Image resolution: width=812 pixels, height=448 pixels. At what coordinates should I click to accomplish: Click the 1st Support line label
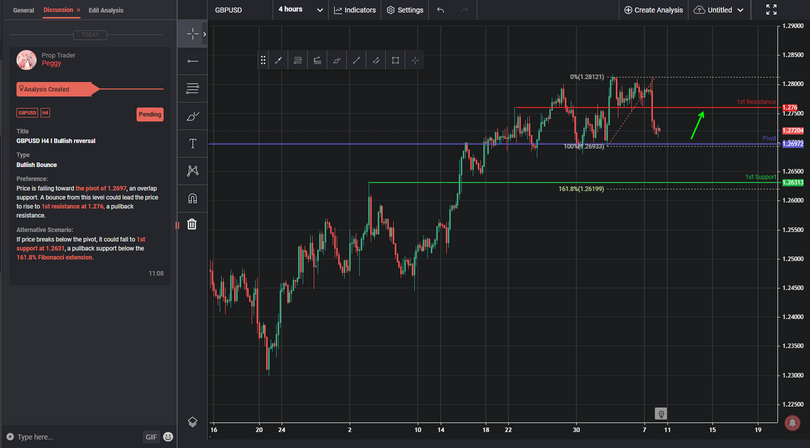[x=760, y=177]
